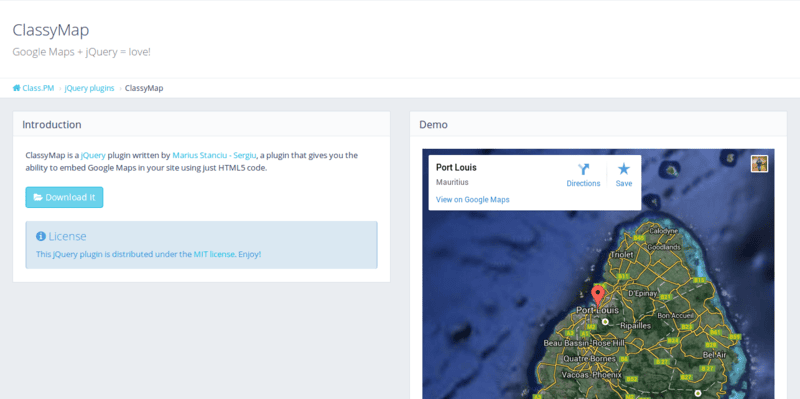Follow the jQuery link in the Introduction
Screen dimensions: 800x399
point(93,155)
